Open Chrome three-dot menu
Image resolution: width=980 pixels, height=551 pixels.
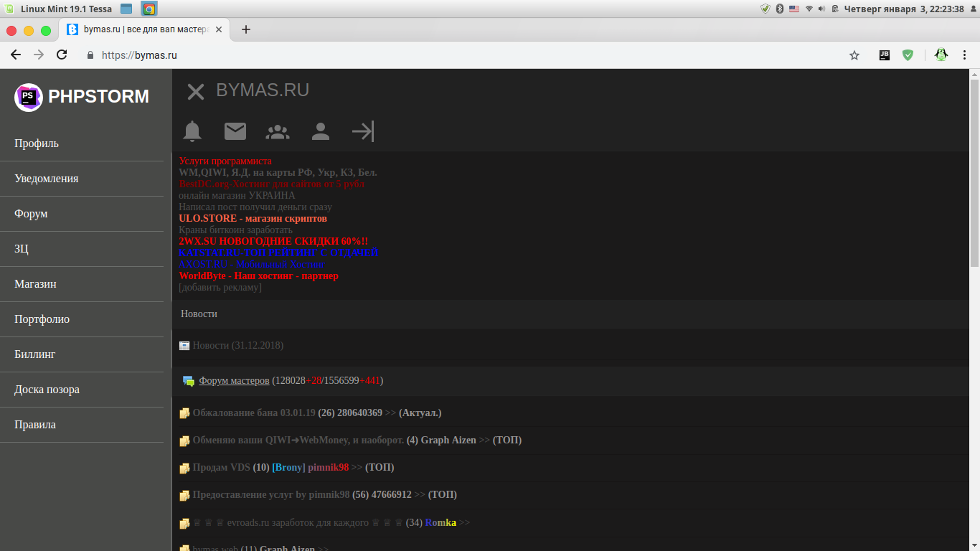(965, 55)
